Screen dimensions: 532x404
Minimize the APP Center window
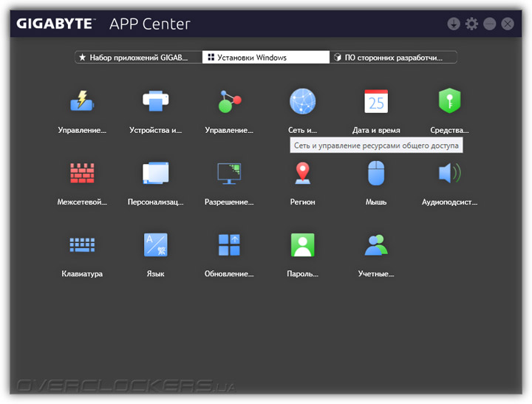(490, 24)
